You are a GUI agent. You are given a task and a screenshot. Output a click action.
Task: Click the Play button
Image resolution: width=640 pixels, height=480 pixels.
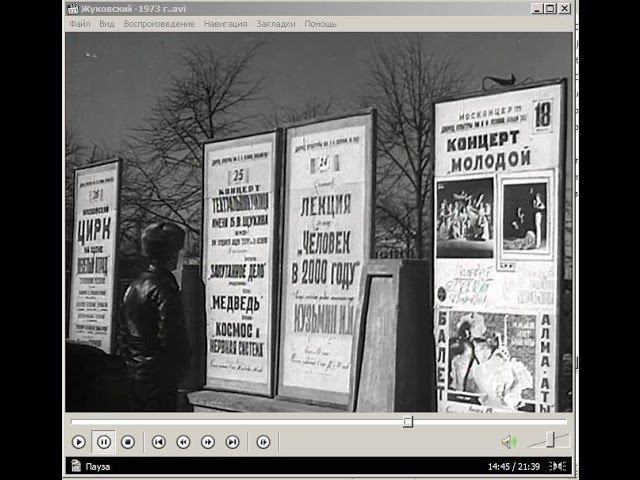(79, 442)
